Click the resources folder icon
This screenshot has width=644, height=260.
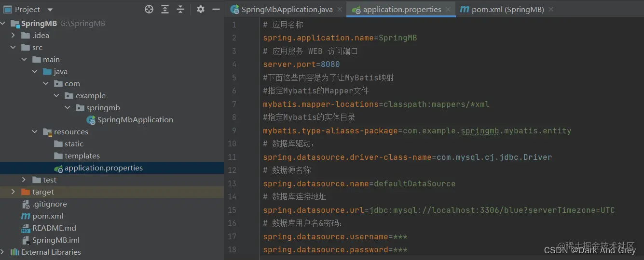(x=47, y=132)
